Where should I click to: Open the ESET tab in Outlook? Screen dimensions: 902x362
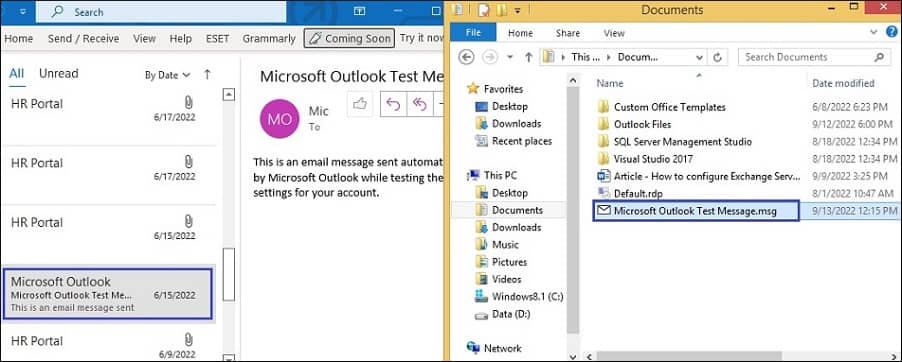[x=217, y=39]
